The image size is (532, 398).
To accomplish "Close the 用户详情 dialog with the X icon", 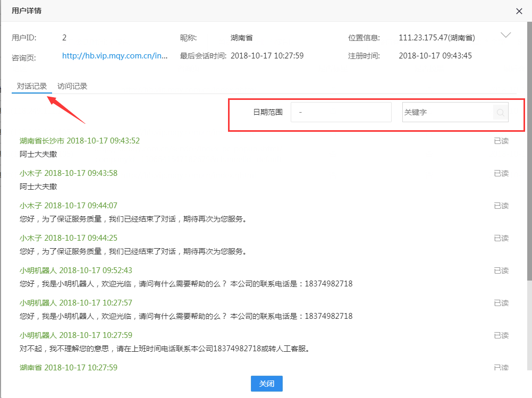I will pos(519,11).
